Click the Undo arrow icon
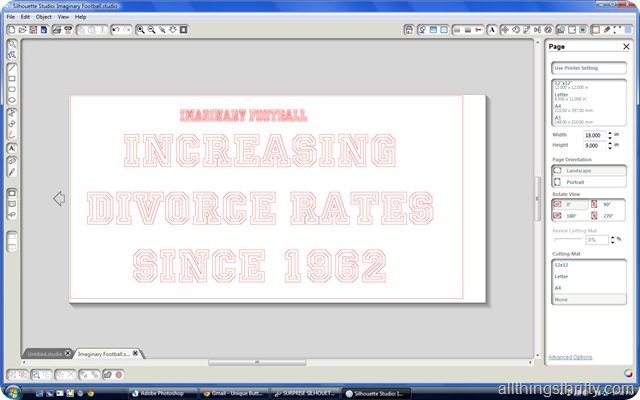 click(116, 30)
